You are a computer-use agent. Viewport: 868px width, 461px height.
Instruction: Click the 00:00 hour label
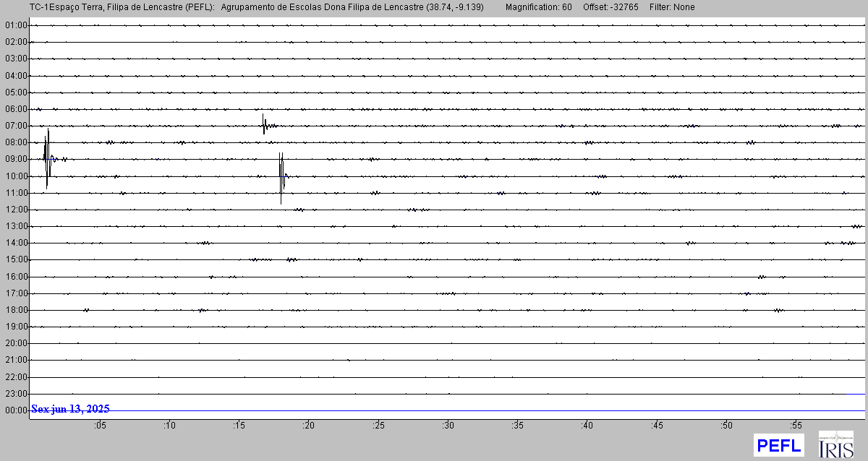click(x=16, y=410)
